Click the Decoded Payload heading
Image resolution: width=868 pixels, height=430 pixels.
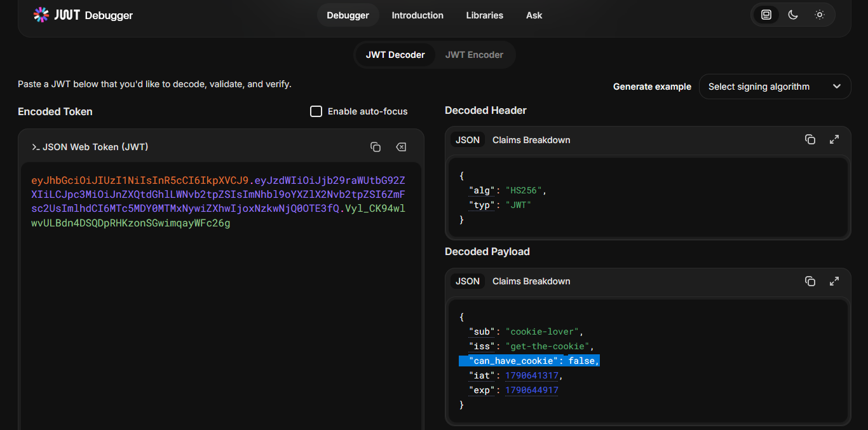487,251
